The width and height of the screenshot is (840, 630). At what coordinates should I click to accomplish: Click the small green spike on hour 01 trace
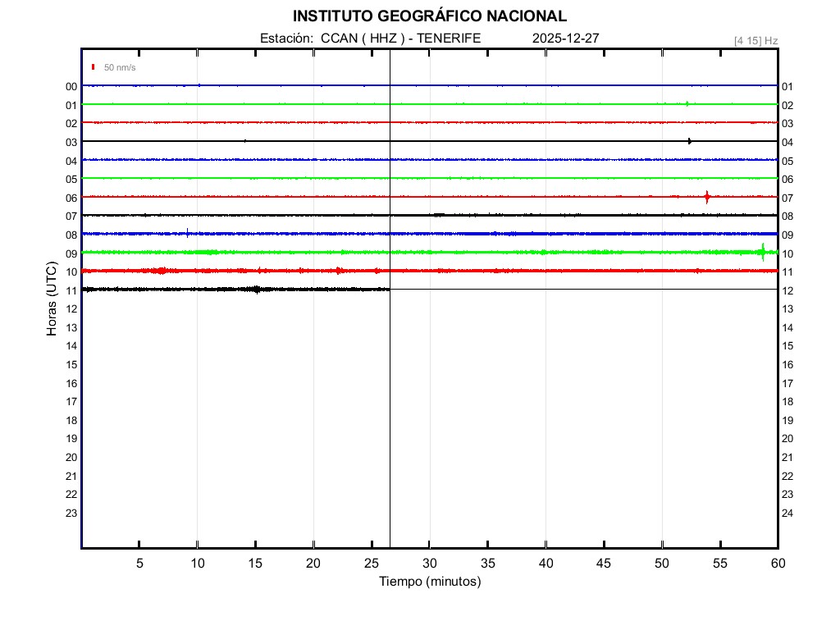[x=687, y=103]
